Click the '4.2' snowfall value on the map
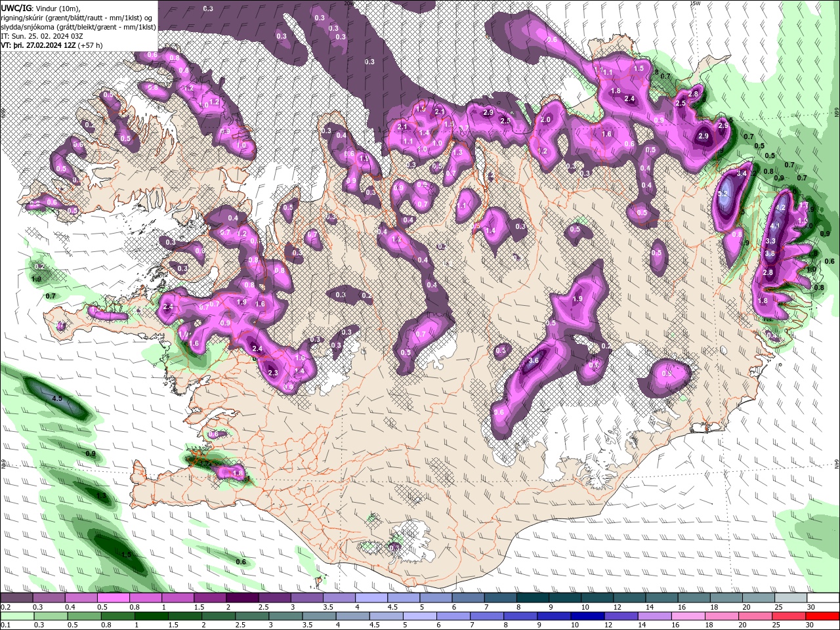The image size is (840, 630). [780, 207]
